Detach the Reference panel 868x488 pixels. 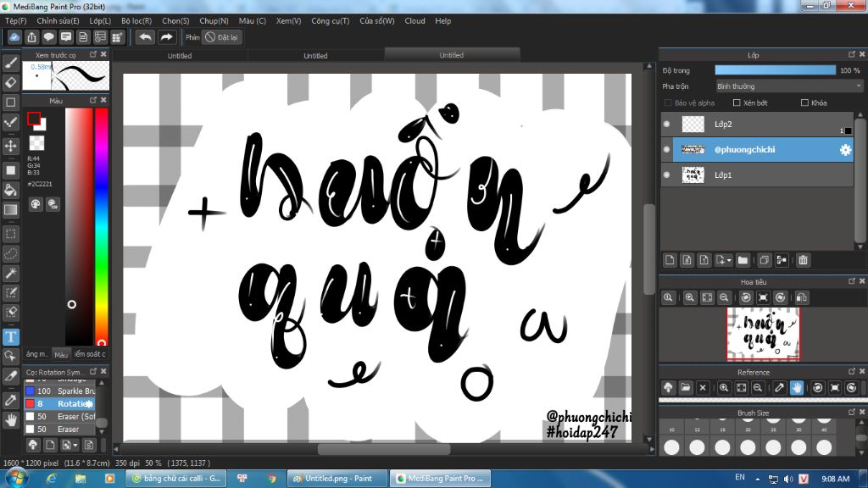pyautogui.click(x=851, y=371)
